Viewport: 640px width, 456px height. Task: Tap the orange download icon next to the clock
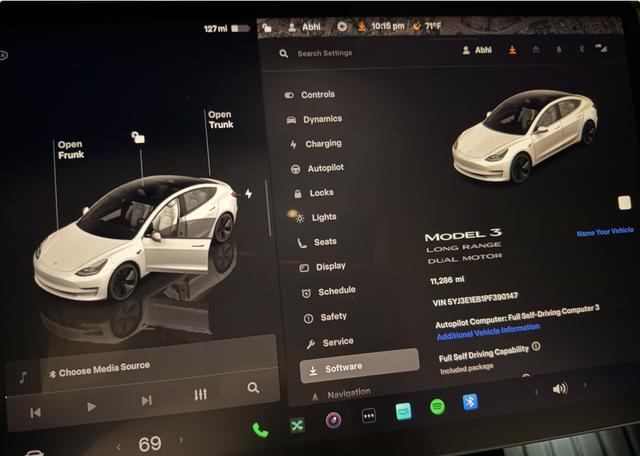click(362, 27)
